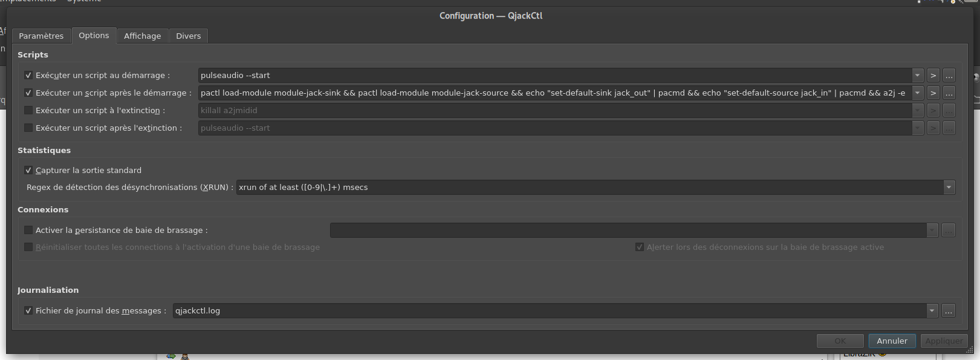980x360 pixels.
Task: Browse for the post-startup script file
Action: (949, 93)
